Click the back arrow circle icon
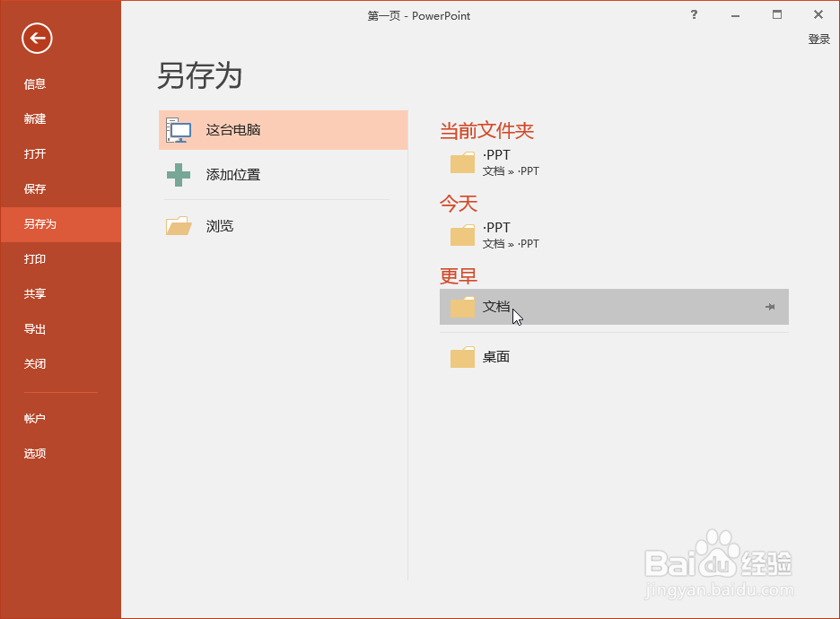 click(x=37, y=38)
